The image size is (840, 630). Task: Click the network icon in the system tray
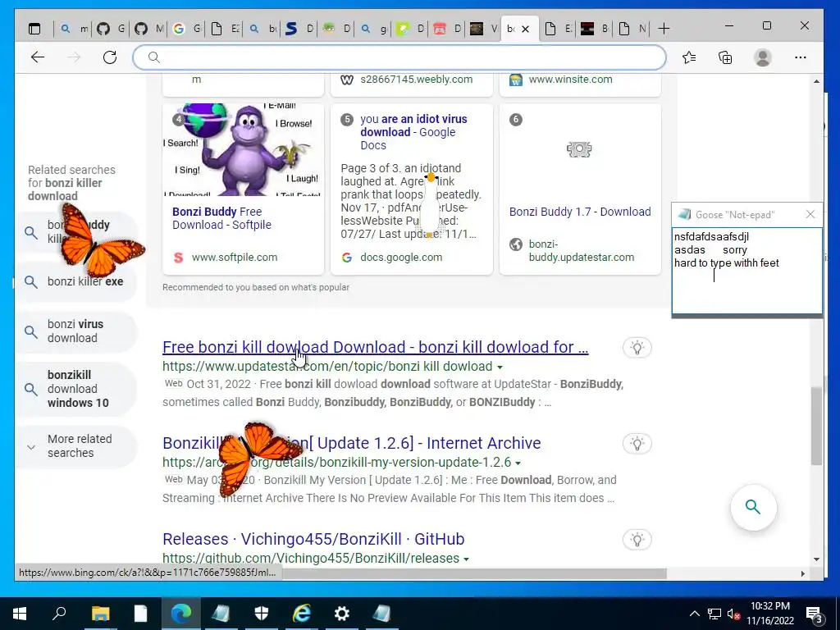click(714, 614)
